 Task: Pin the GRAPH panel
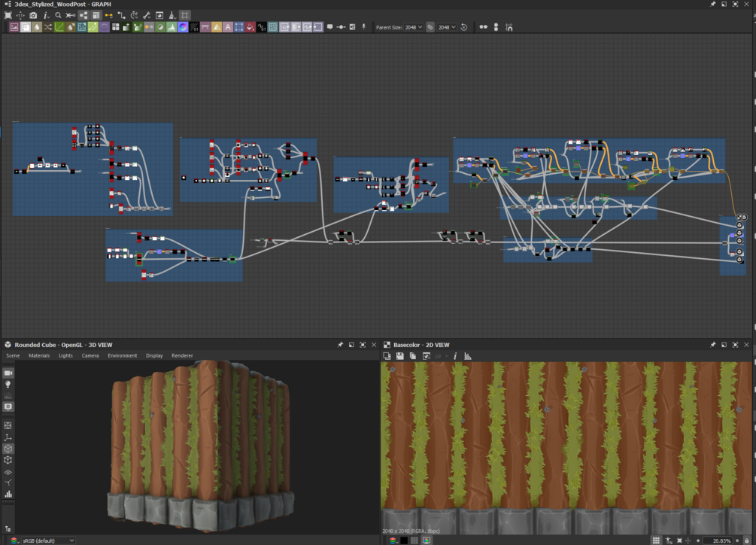[x=712, y=4]
